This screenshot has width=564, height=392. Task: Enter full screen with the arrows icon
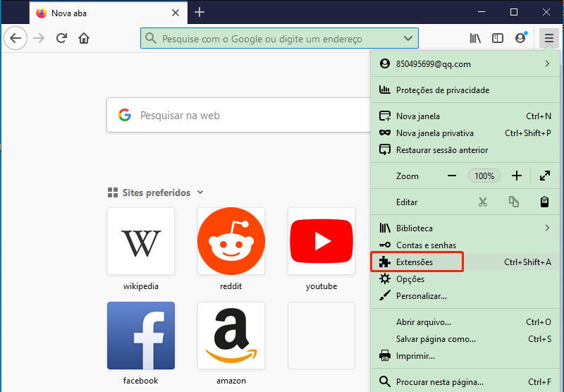tap(544, 176)
